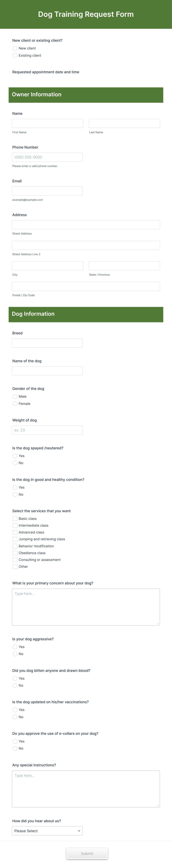
Task: Check the Other services checkbox
Action: click(15, 566)
